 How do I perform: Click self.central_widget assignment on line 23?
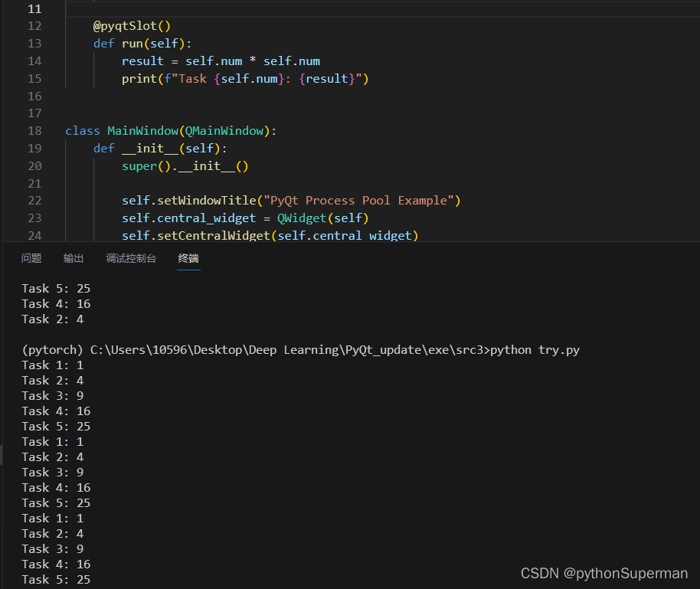(189, 218)
